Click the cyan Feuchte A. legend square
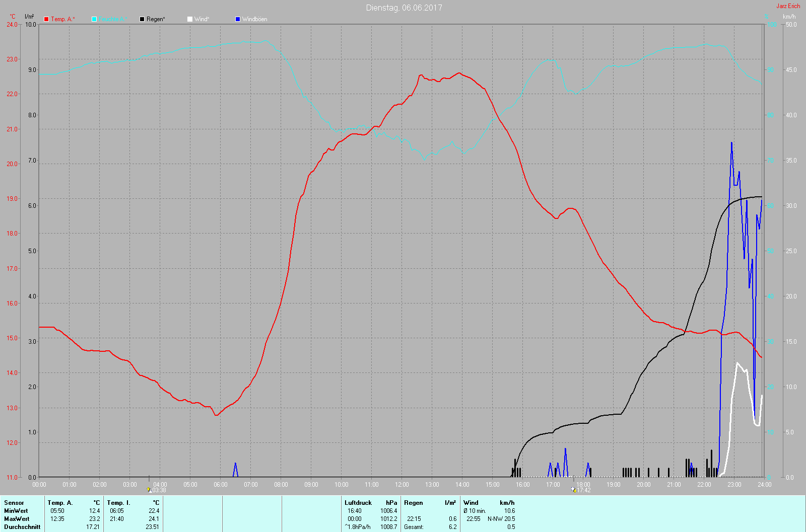 [x=94, y=19]
